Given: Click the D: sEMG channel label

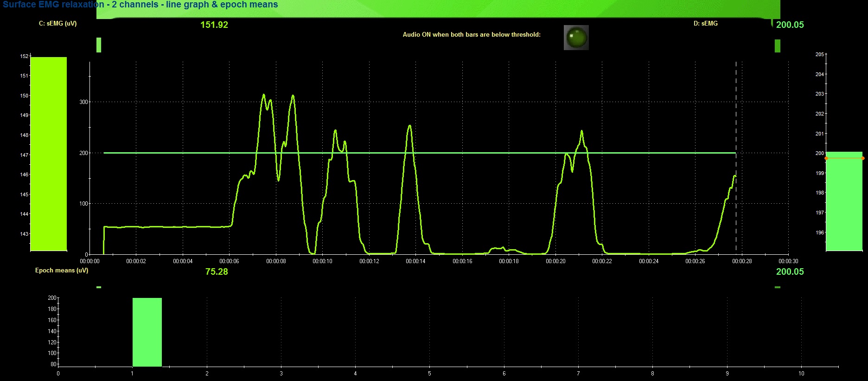Looking at the screenshot, I should pyautogui.click(x=705, y=23).
